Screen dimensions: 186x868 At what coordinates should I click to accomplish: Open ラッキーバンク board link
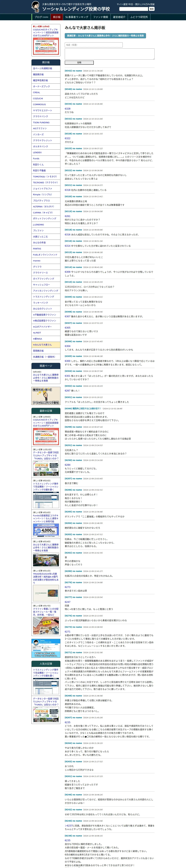[x=46, y=303]
